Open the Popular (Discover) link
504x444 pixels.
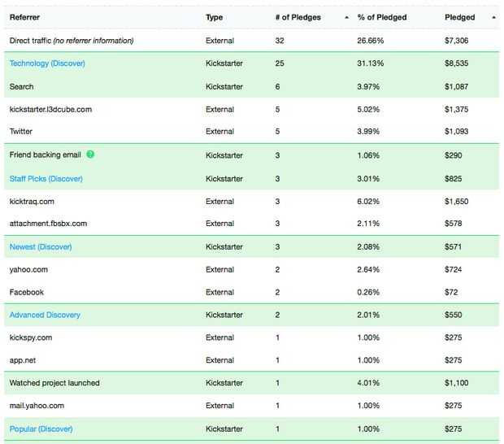point(41,429)
